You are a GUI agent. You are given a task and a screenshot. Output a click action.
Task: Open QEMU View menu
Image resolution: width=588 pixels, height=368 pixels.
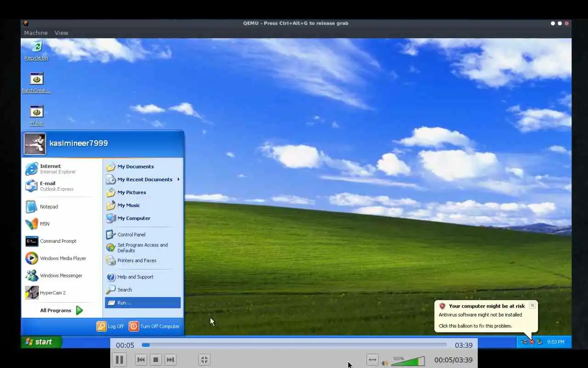(x=61, y=33)
